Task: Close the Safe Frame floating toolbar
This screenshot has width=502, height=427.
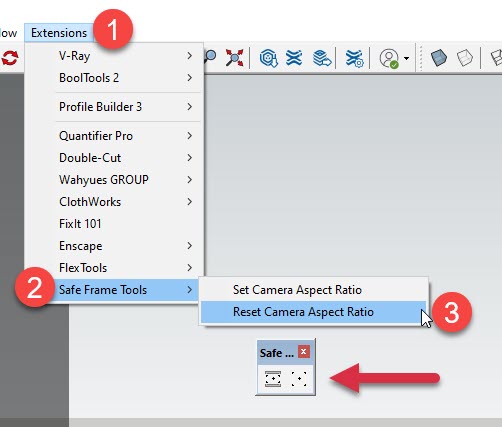Action: pyautogui.click(x=304, y=352)
